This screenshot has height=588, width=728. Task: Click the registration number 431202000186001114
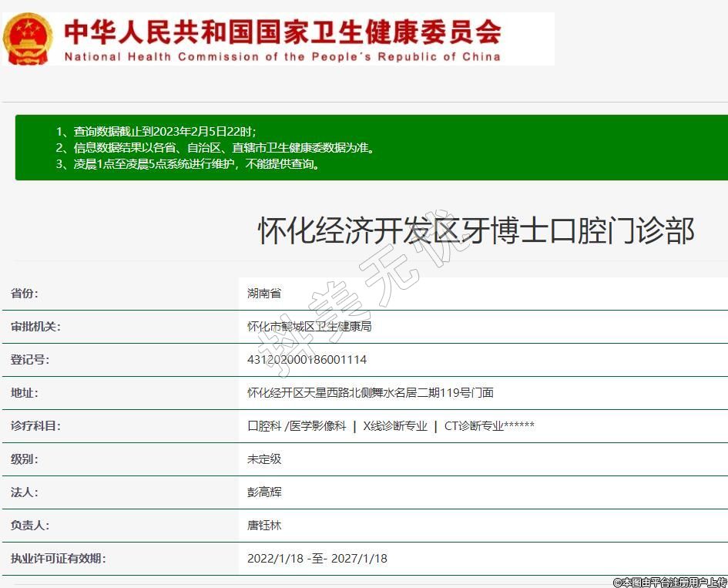click(x=307, y=360)
